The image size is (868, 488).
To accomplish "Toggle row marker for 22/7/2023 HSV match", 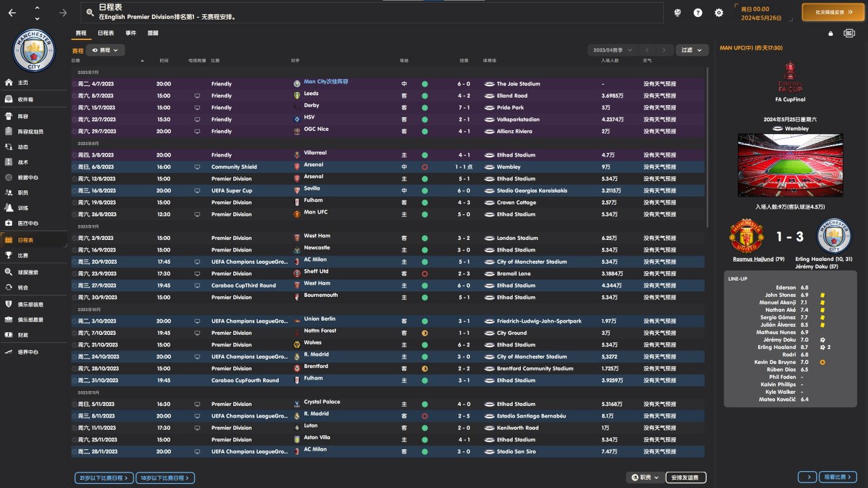I will pyautogui.click(x=75, y=120).
